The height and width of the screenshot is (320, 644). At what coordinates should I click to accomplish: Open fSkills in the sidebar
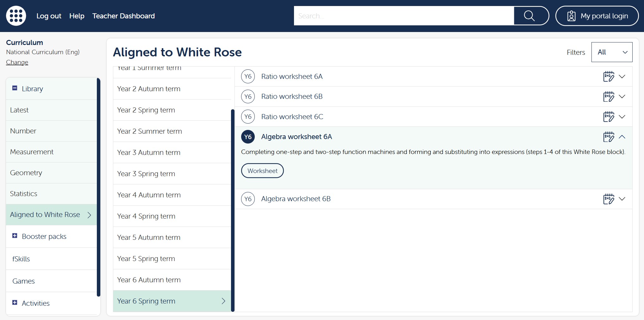[x=51, y=259]
